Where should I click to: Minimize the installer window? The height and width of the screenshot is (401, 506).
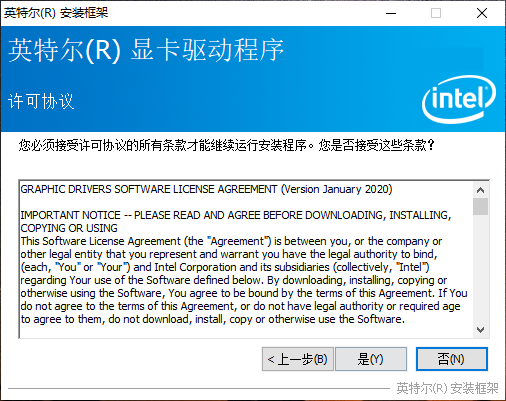coord(391,13)
